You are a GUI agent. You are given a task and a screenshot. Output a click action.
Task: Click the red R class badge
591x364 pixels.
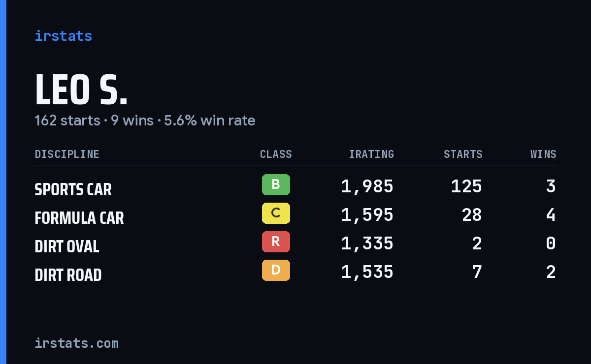pyautogui.click(x=276, y=242)
